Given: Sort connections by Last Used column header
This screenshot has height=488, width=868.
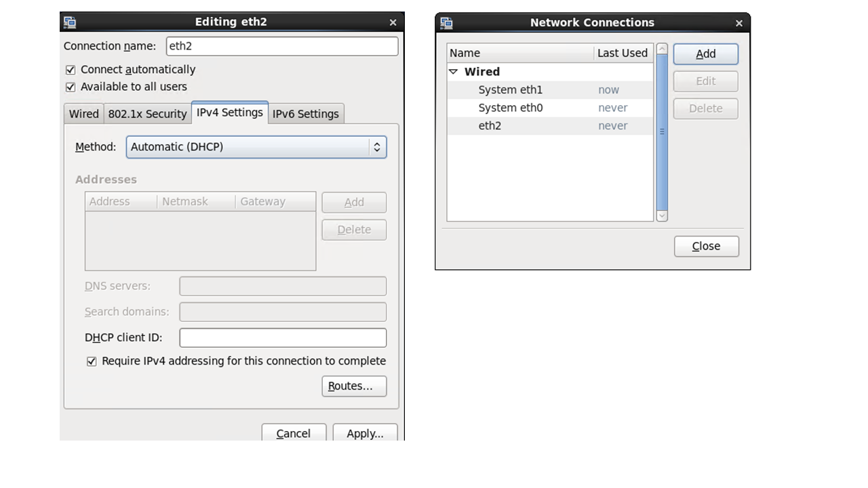Looking at the screenshot, I should click(622, 53).
